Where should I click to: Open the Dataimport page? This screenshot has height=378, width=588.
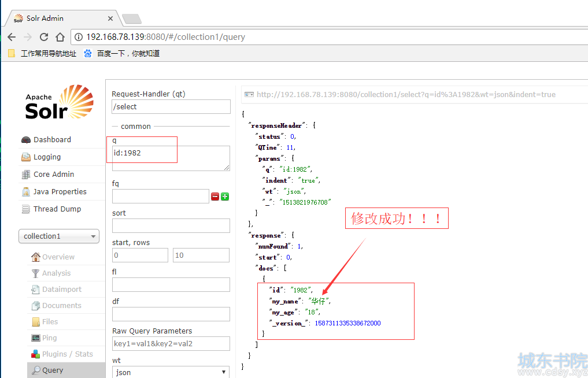coord(61,289)
